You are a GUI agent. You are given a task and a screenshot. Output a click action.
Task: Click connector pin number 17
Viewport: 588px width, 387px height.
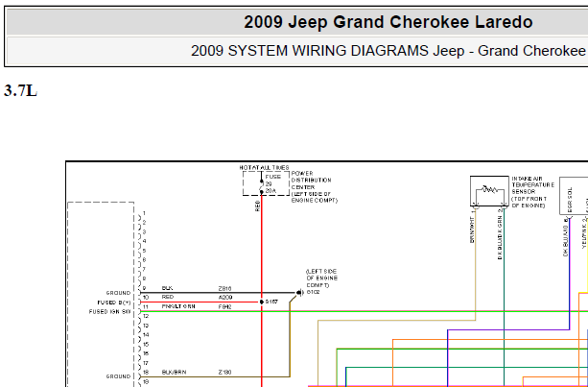(x=146, y=363)
